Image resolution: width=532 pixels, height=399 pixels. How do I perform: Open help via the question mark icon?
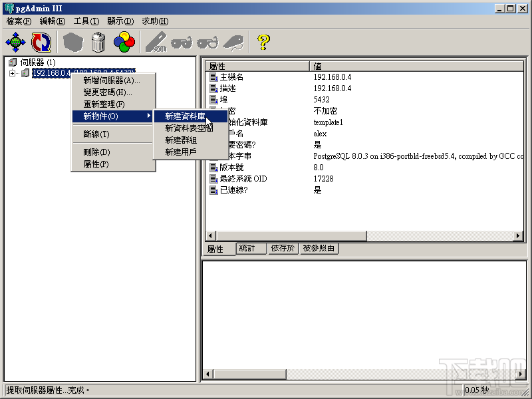coord(263,41)
